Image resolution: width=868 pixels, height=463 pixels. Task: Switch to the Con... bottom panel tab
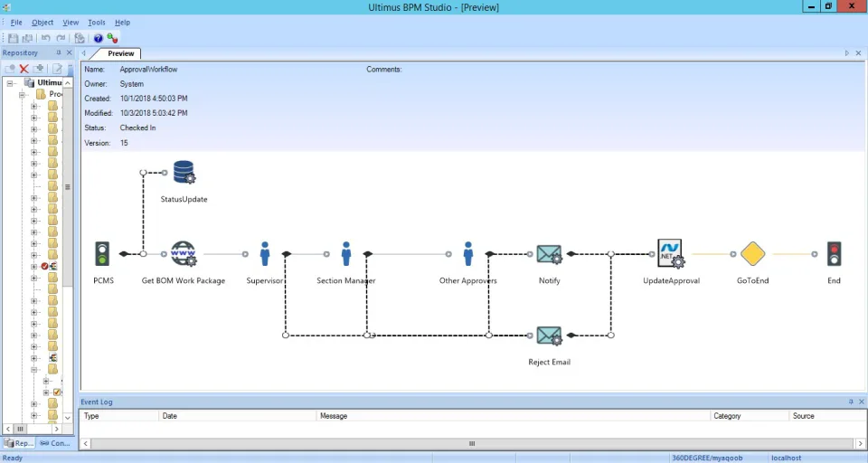[x=55, y=443]
